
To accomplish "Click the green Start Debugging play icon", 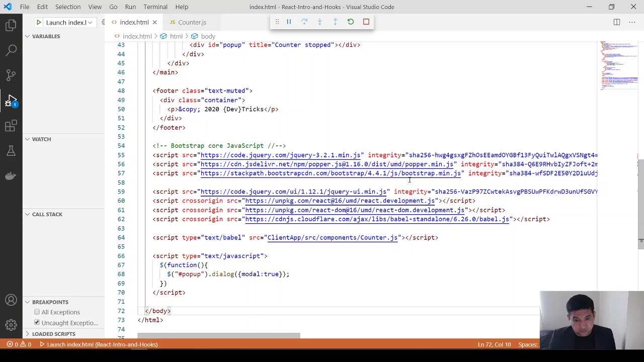I will (x=38, y=22).
